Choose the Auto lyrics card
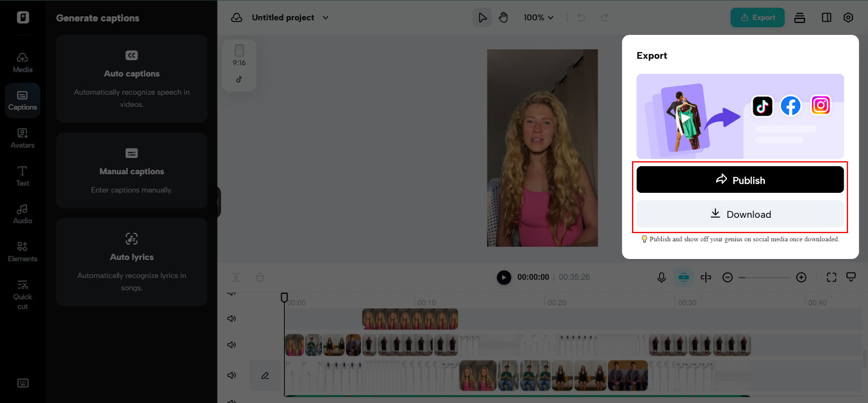The image size is (868, 403). [132, 262]
